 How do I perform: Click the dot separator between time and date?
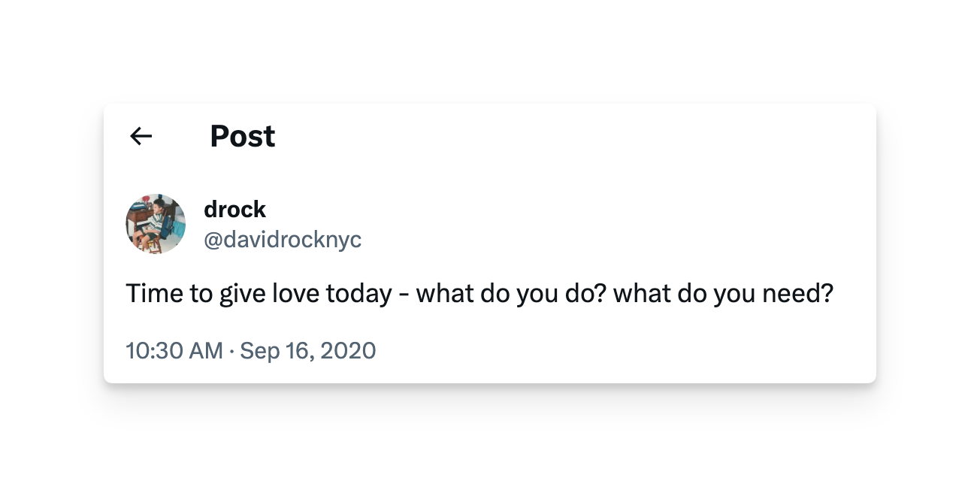click(x=231, y=351)
